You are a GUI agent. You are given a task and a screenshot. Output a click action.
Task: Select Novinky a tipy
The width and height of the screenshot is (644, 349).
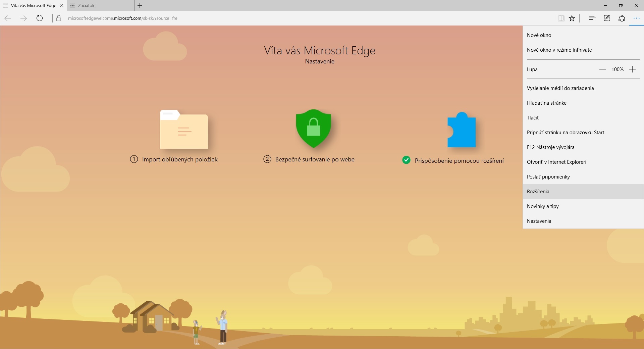click(583, 206)
